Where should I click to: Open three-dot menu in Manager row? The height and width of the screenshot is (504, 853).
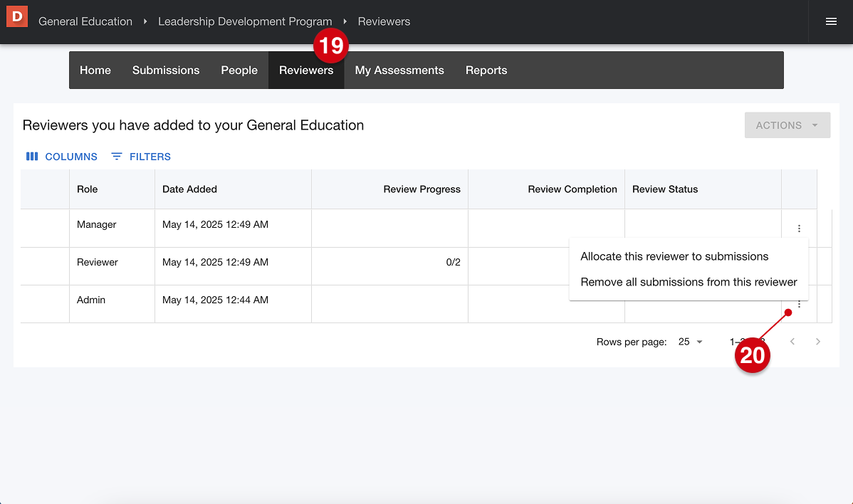tap(799, 229)
